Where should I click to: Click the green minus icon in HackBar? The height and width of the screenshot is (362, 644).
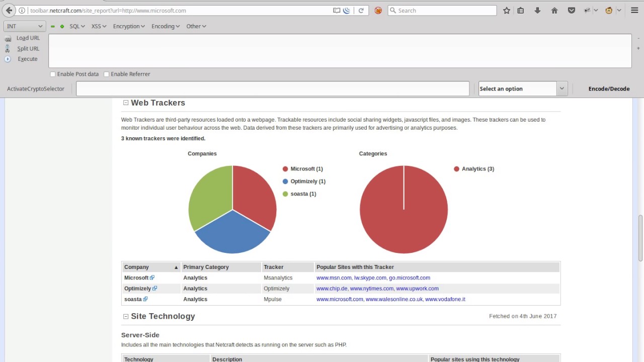pos(52,26)
